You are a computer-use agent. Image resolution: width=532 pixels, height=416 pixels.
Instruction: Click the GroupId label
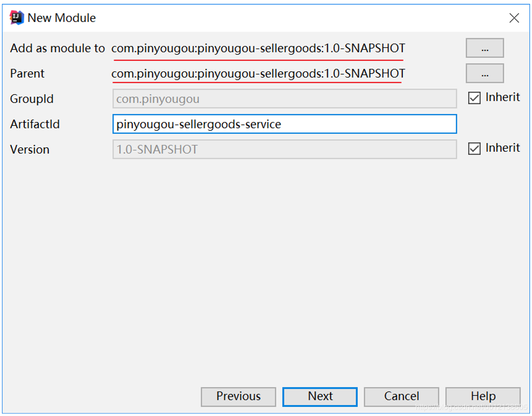point(32,99)
